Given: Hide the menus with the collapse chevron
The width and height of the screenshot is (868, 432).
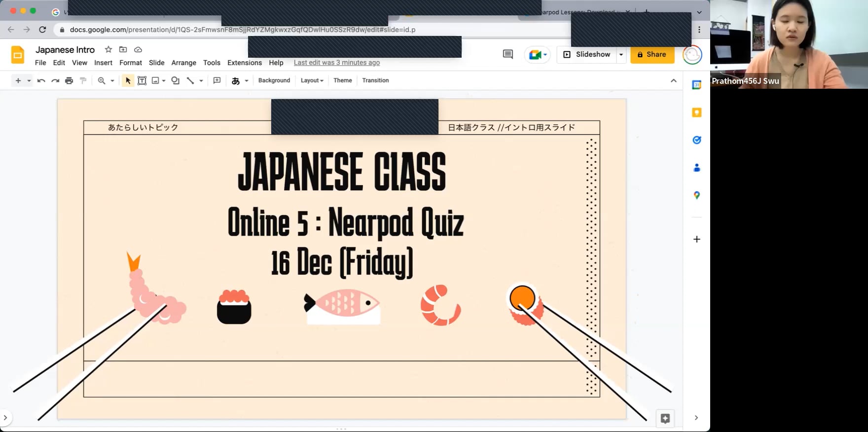Looking at the screenshot, I should (674, 80).
